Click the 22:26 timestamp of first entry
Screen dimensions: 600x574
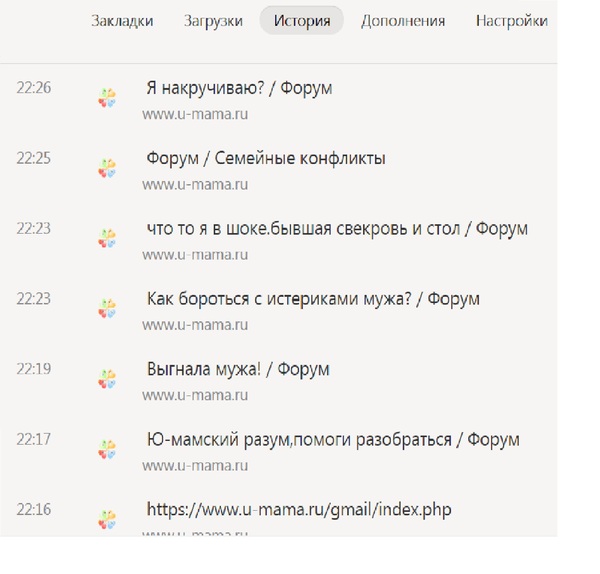(33, 88)
